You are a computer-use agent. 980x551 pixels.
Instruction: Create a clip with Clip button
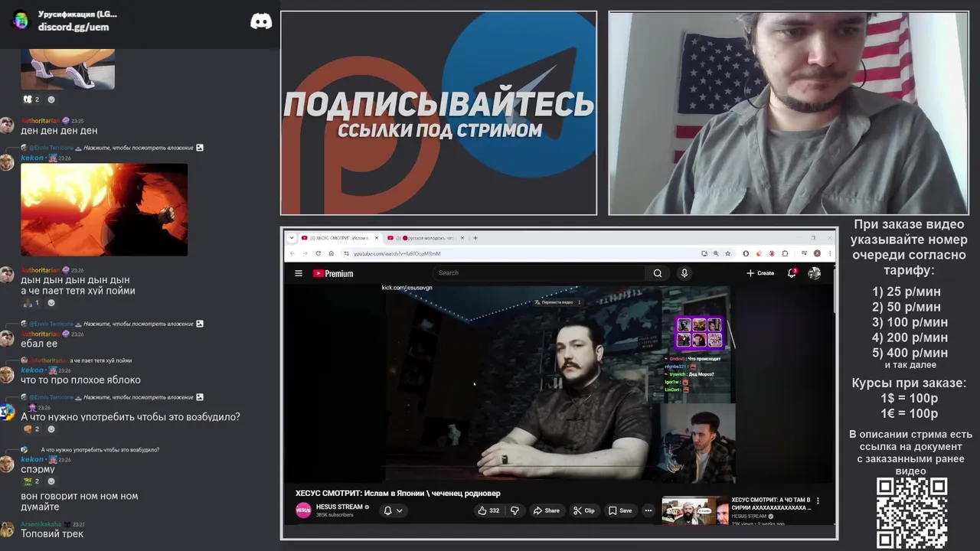[584, 510]
